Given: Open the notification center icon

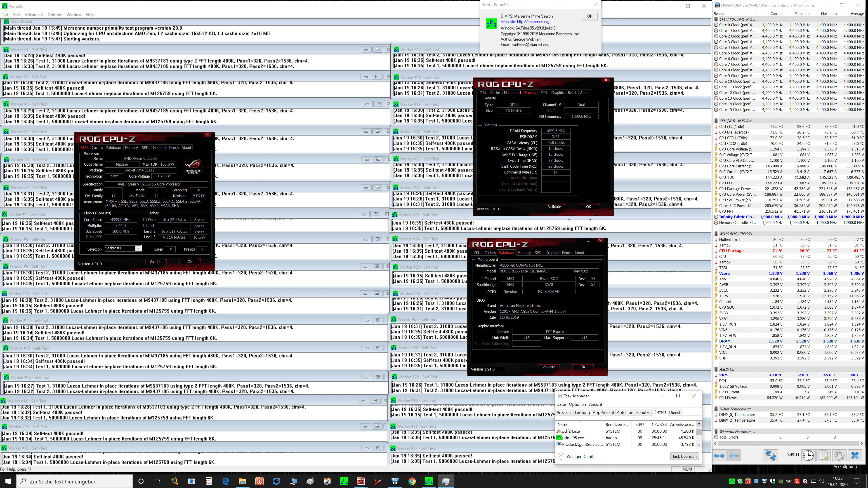Looking at the screenshot, I should pos(856,481).
